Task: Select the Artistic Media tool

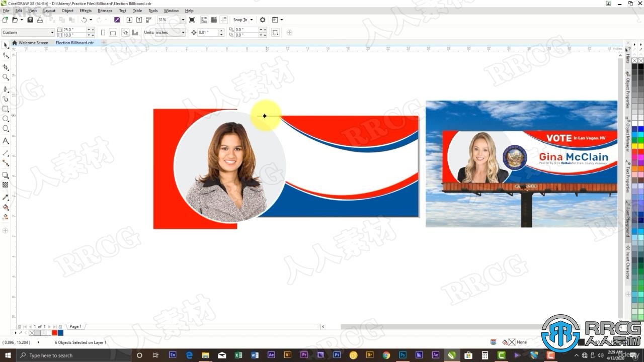Action: (6, 99)
